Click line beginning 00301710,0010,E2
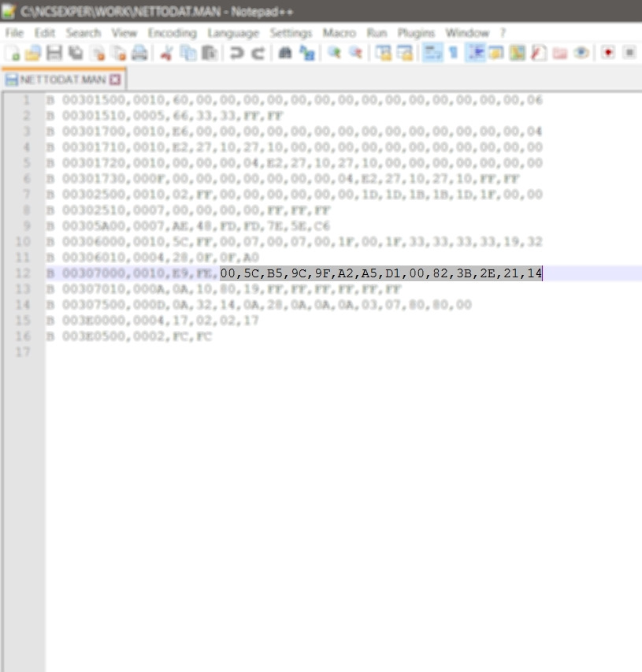The image size is (642, 672). click(295, 147)
